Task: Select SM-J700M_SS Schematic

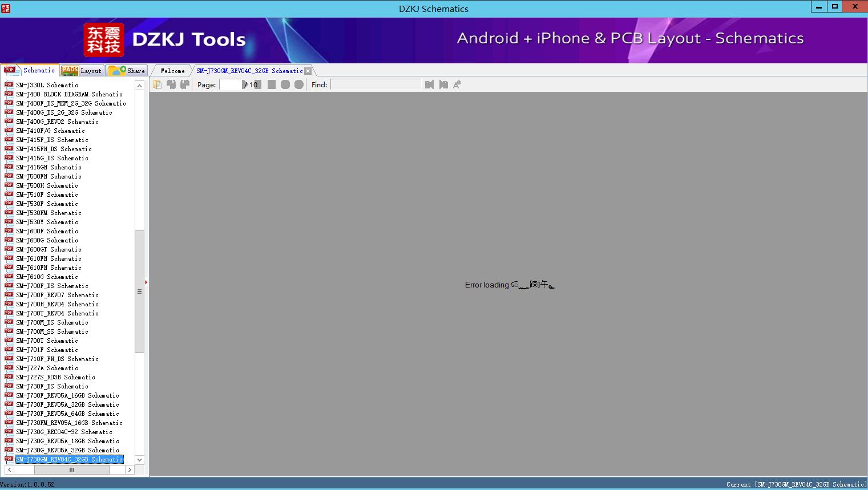Action: coord(53,331)
